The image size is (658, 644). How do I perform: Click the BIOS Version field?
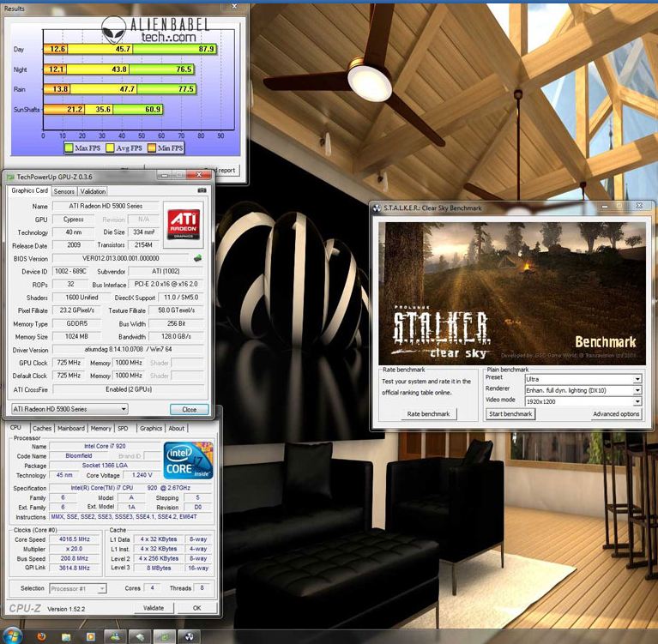(x=120, y=258)
